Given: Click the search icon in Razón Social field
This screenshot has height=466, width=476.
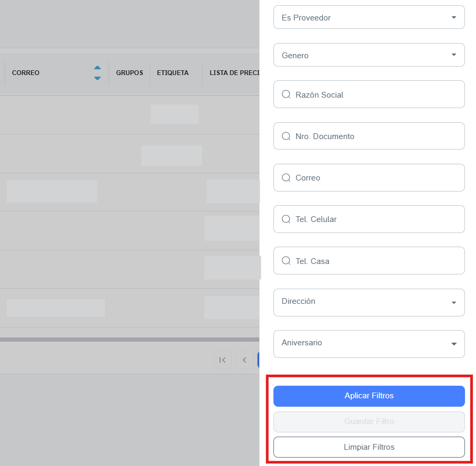Looking at the screenshot, I should [286, 94].
